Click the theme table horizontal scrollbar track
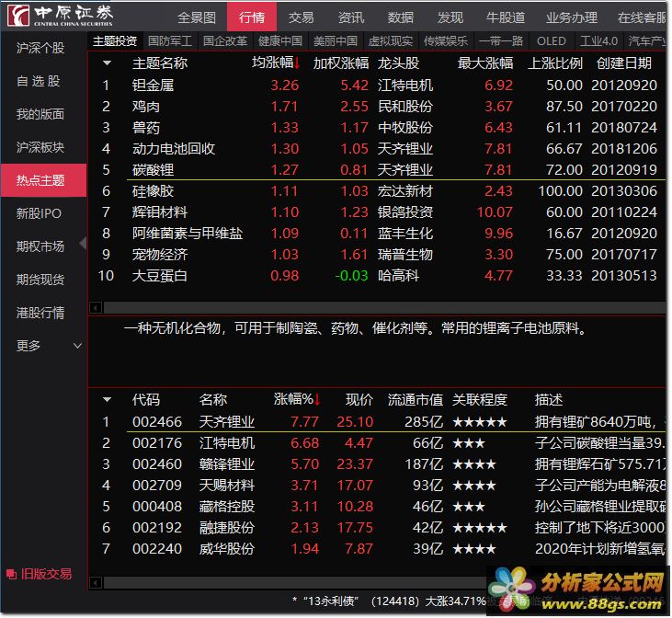The height and width of the screenshot is (618, 672). (x=384, y=307)
